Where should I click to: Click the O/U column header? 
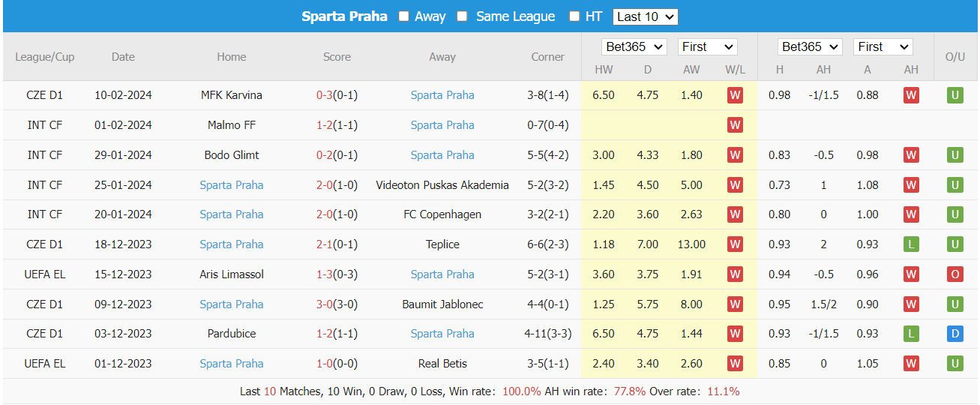(955, 57)
